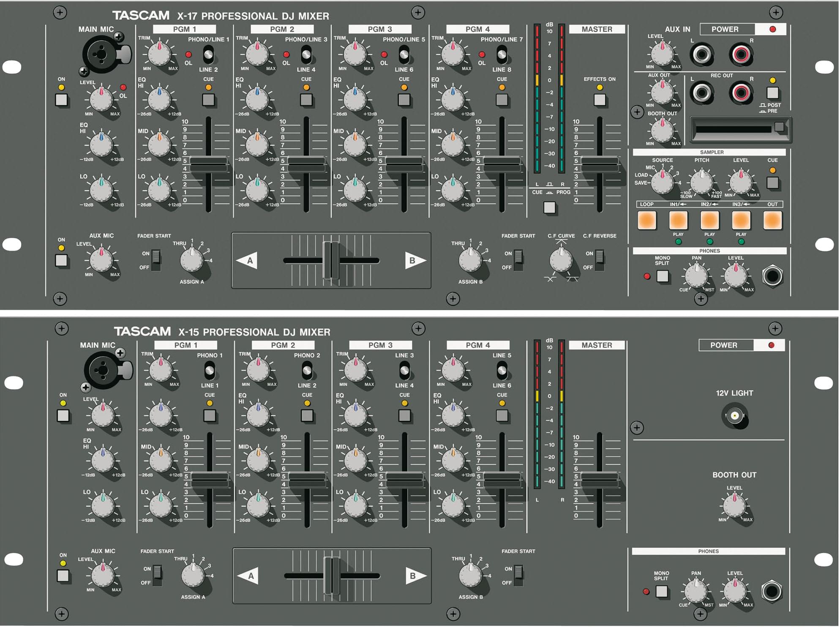The height and width of the screenshot is (627, 840).
Task: Click the X-17 REC OUT left RCA jack
Action: click(702, 93)
